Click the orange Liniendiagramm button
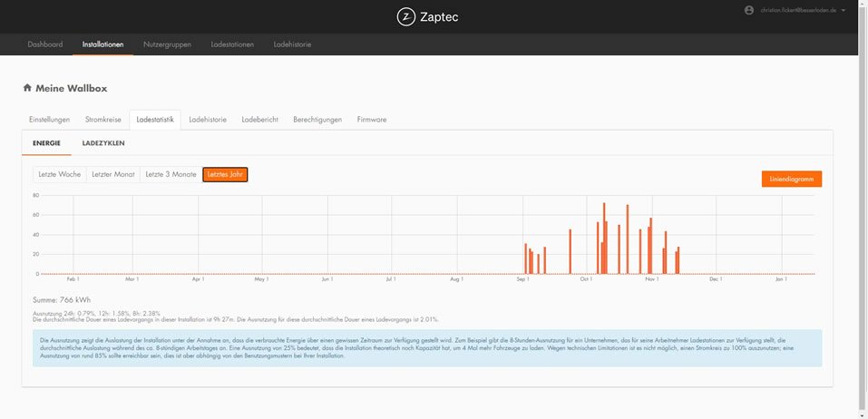 pos(791,179)
